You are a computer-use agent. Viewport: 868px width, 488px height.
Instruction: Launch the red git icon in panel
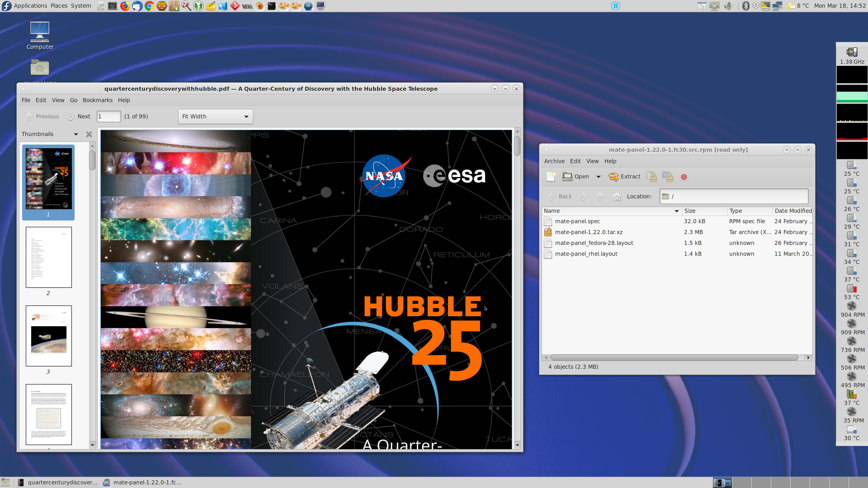[x=235, y=6]
